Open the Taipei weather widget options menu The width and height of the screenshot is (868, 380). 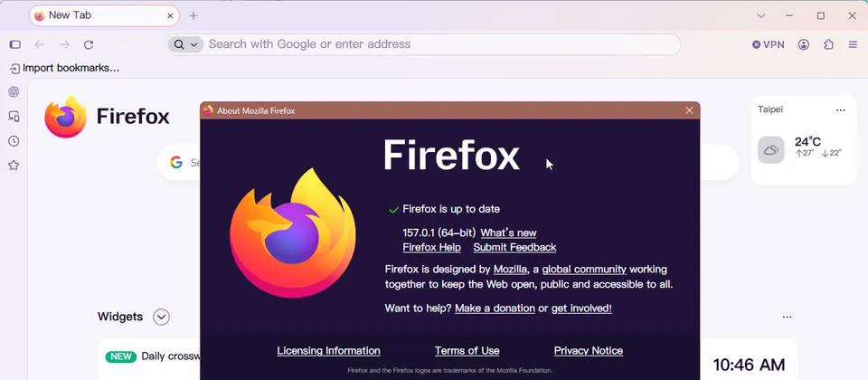[840, 109]
